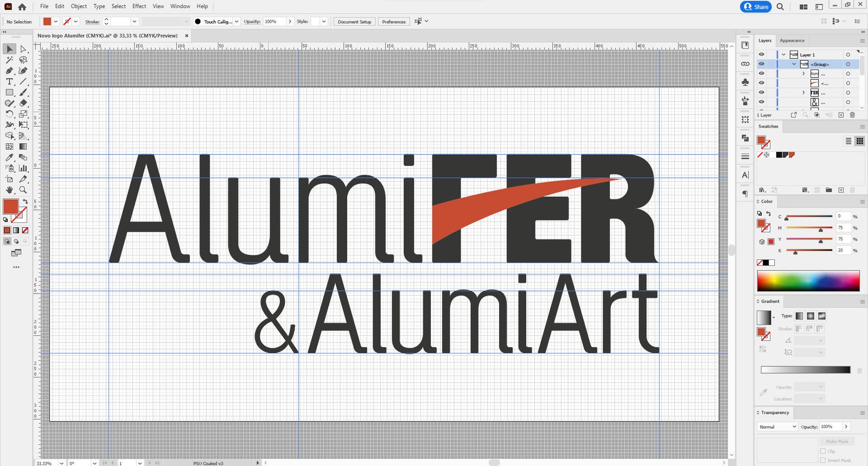868x466 pixels.
Task: Switch Swatches to thumbnail view
Action: coord(860,141)
